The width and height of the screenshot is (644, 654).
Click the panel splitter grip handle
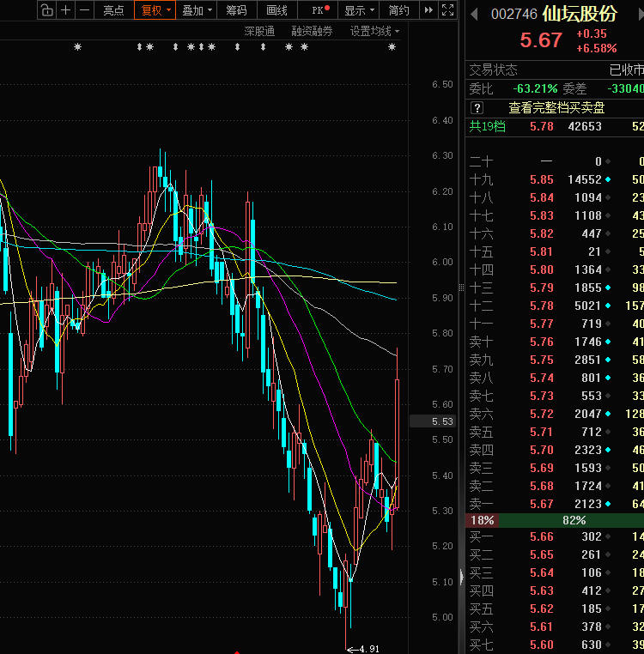[461, 288]
